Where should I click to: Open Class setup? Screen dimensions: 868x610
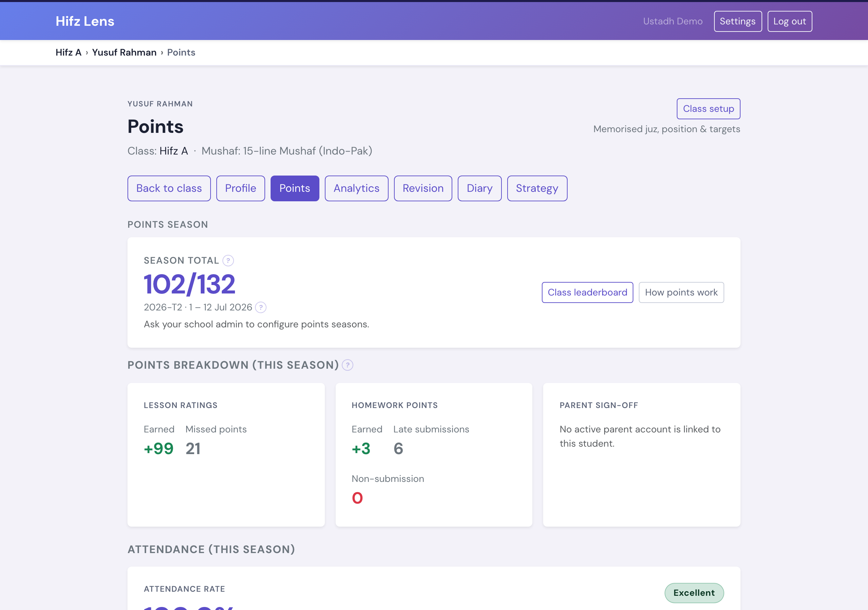coord(708,109)
